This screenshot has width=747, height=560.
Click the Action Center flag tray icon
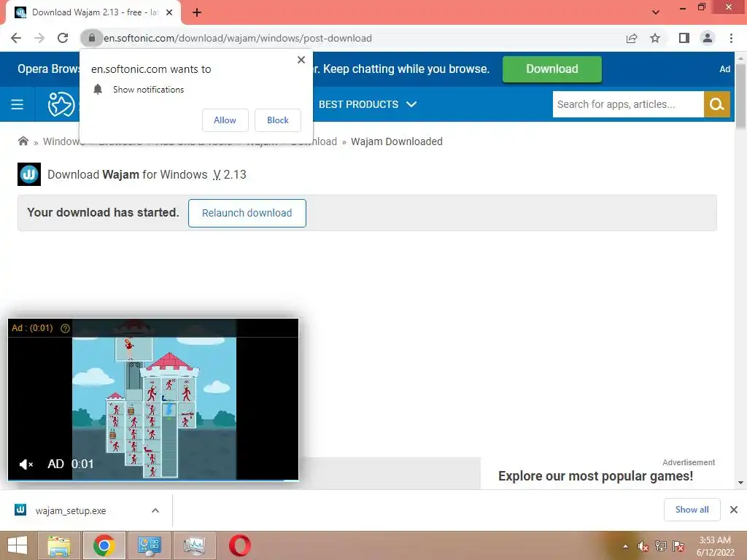point(678,546)
